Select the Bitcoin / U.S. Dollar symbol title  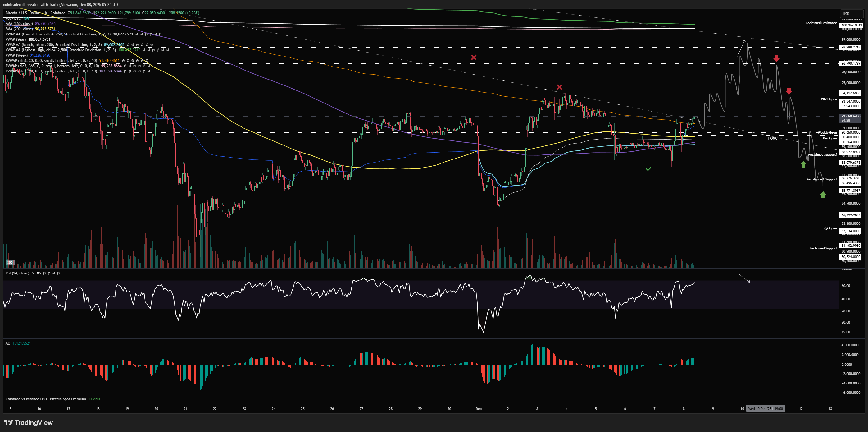point(22,13)
